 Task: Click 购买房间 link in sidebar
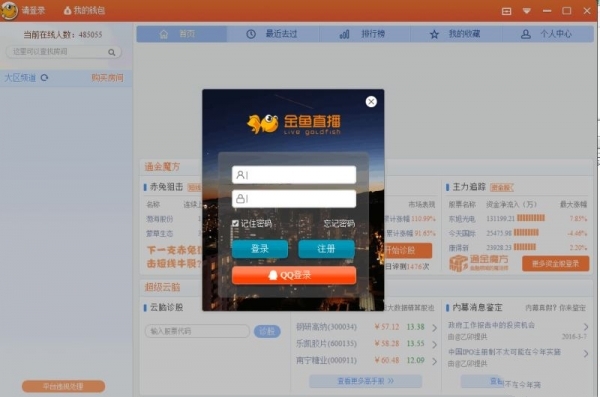[x=108, y=78]
